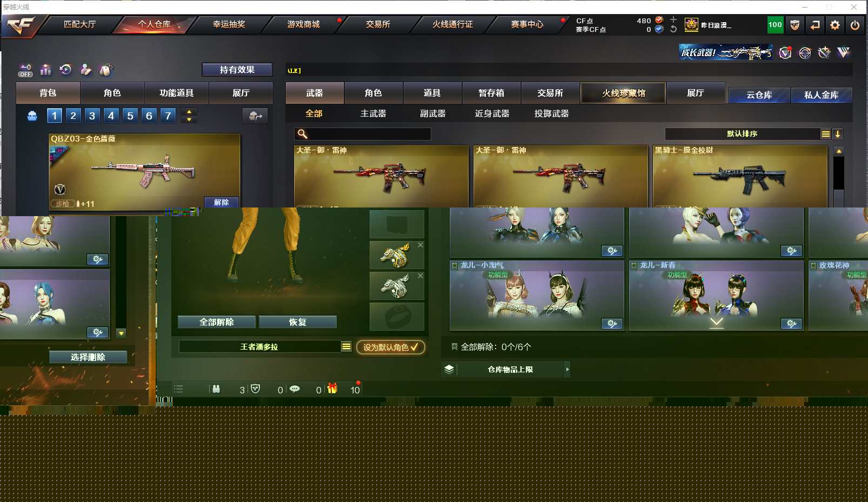Open the 王者潘多拉 character dropdown
The image size is (868, 502).
(265, 347)
